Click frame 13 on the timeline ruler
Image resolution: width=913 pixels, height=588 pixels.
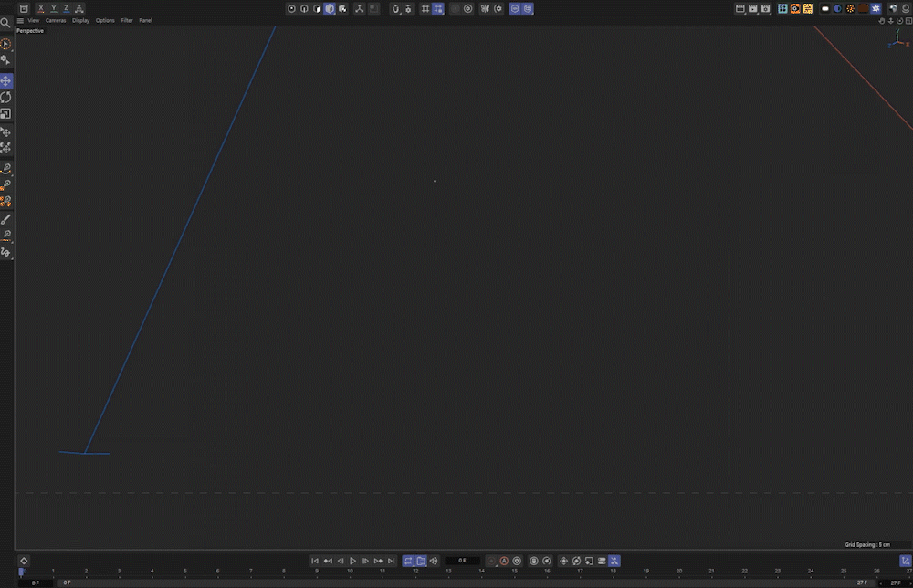[449, 572]
